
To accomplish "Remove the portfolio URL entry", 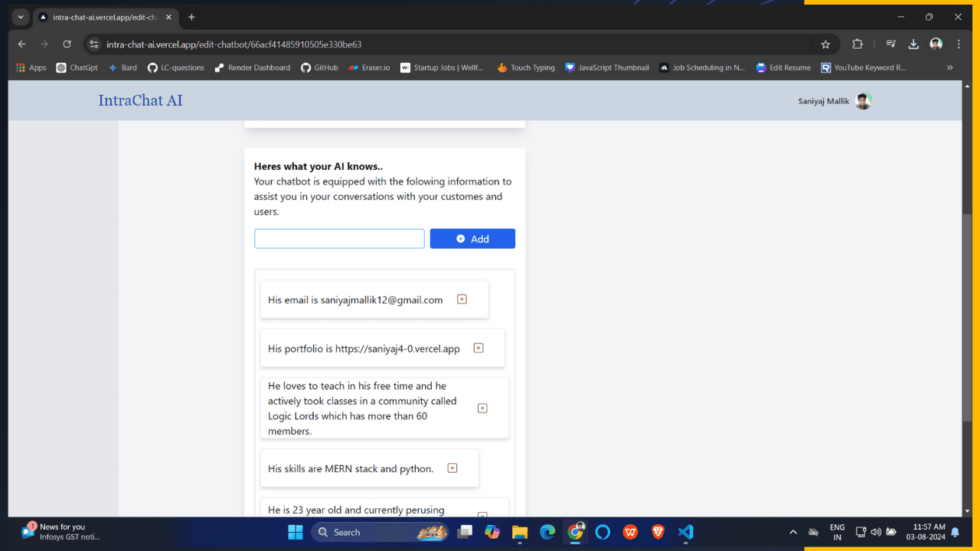I will click(479, 348).
